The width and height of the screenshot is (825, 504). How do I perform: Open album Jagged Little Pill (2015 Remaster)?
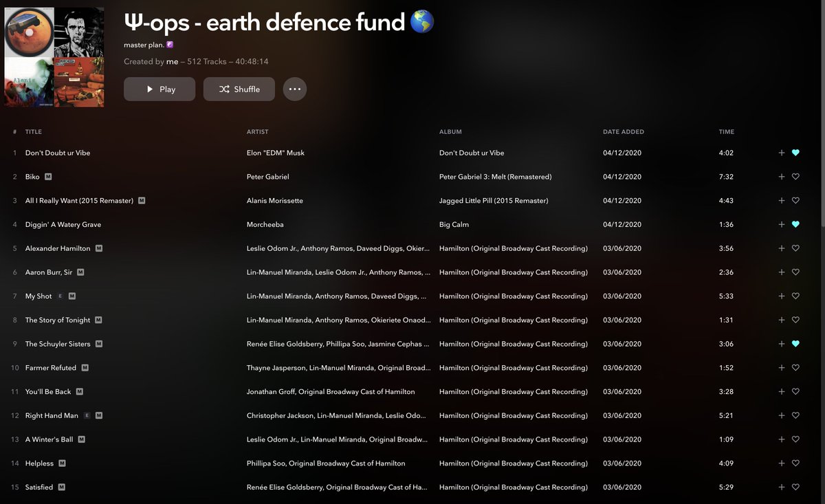tap(494, 201)
